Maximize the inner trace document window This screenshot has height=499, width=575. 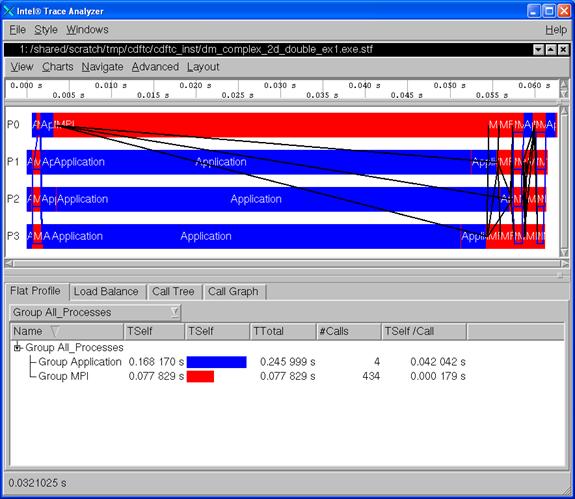click(551, 49)
